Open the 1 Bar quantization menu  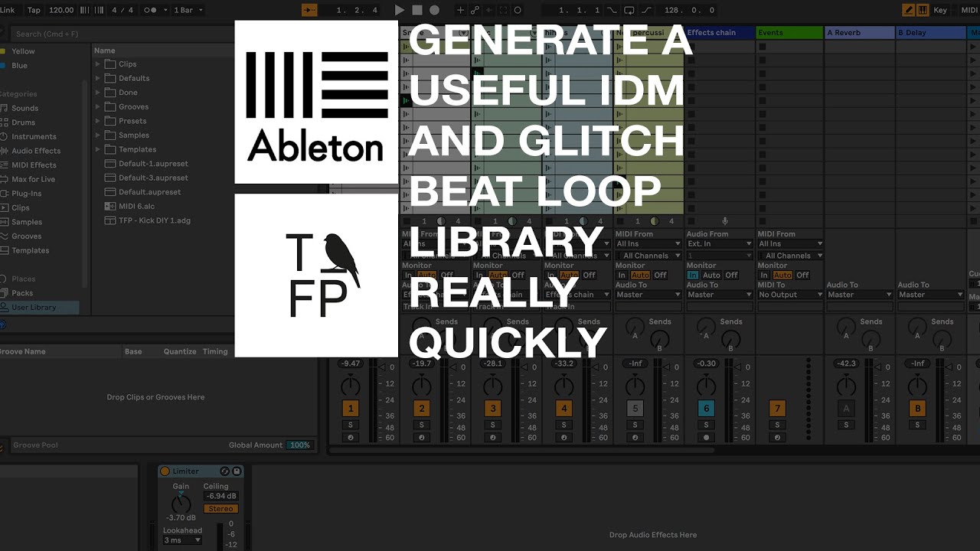click(x=188, y=10)
